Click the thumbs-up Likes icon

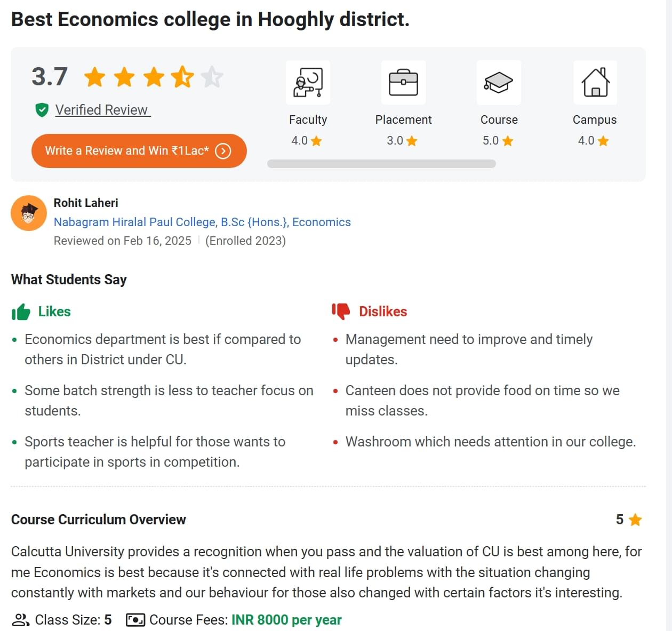click(20, 311)
